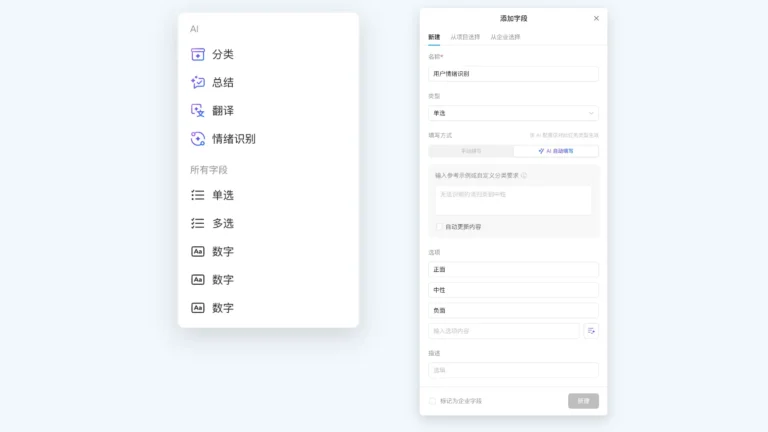Click the add-options list icon button
Viewport: 768px width, 432px height.
tap(591, 331)
